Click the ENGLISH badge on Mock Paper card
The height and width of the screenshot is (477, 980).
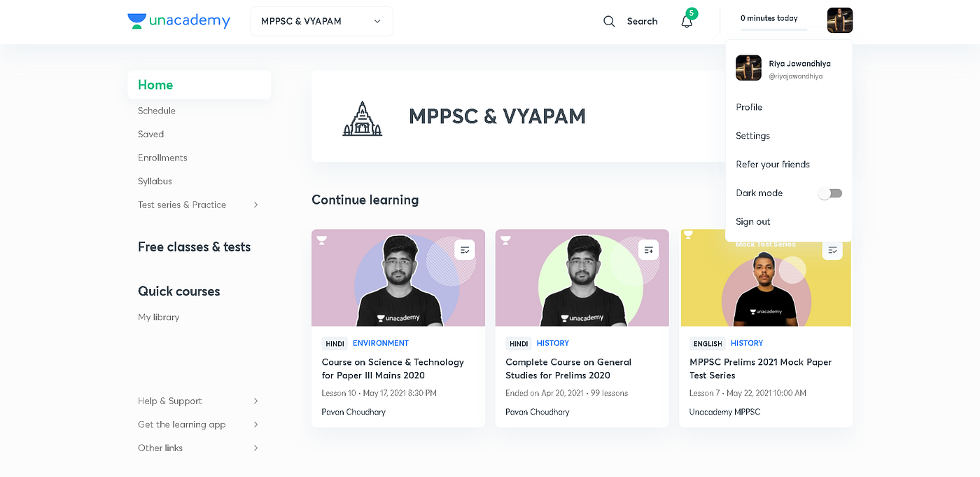(x=708, y=343)
